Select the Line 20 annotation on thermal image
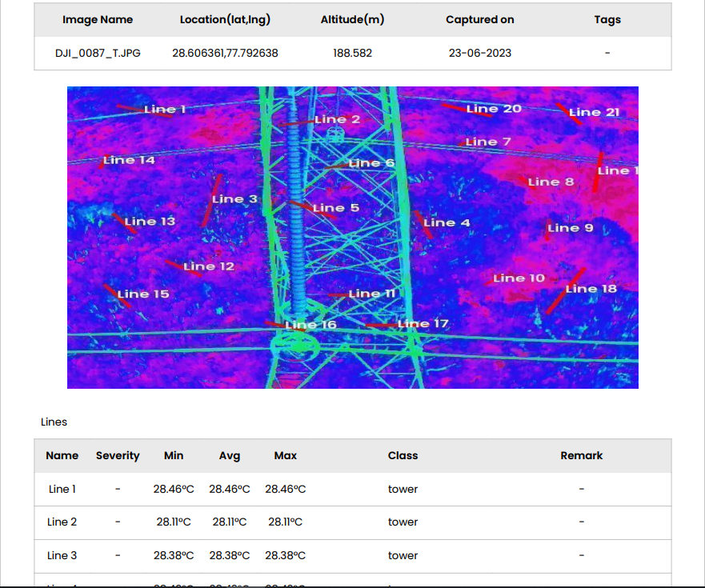705x588 pixels. pyautogui.click(x=493, y=109)
